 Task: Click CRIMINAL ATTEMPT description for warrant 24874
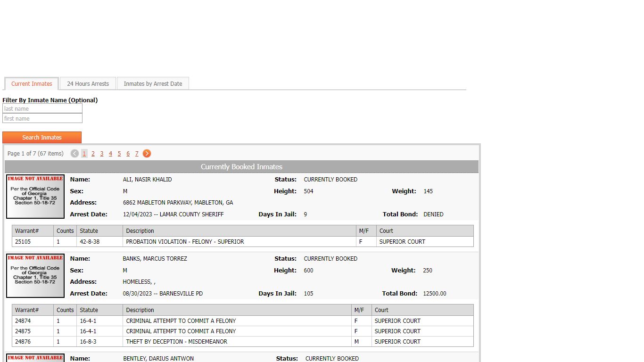pos(181,321)
